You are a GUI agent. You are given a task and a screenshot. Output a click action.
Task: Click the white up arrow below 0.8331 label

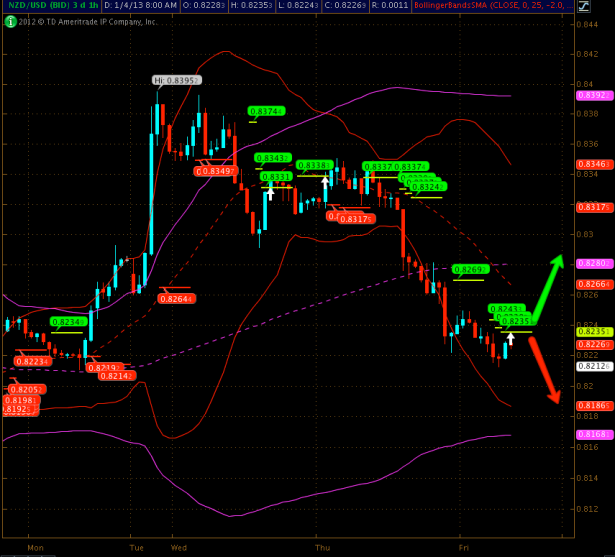[x=269, y=192]
